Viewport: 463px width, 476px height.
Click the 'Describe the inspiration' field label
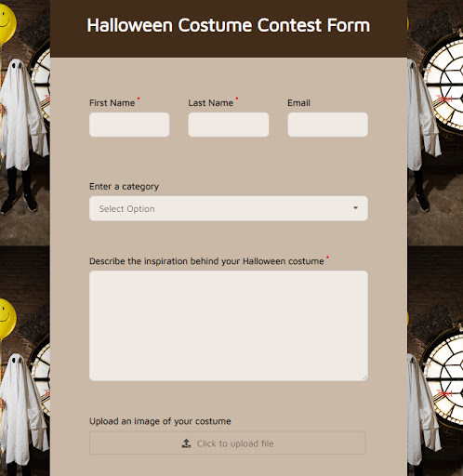point(206,261)
